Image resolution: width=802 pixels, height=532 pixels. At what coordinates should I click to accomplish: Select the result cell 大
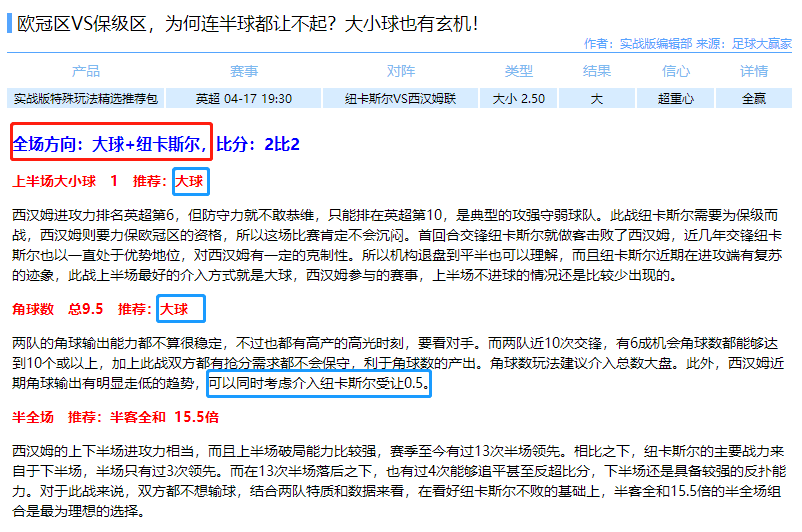[x=597, y=98]
